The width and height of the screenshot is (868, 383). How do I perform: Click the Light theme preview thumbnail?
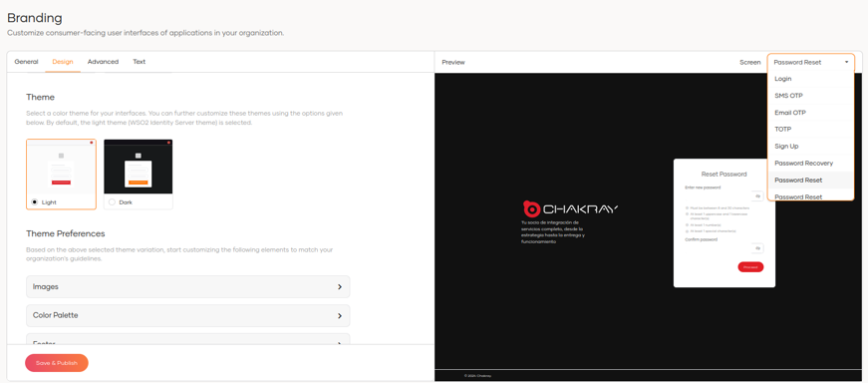tap(61, 167)
